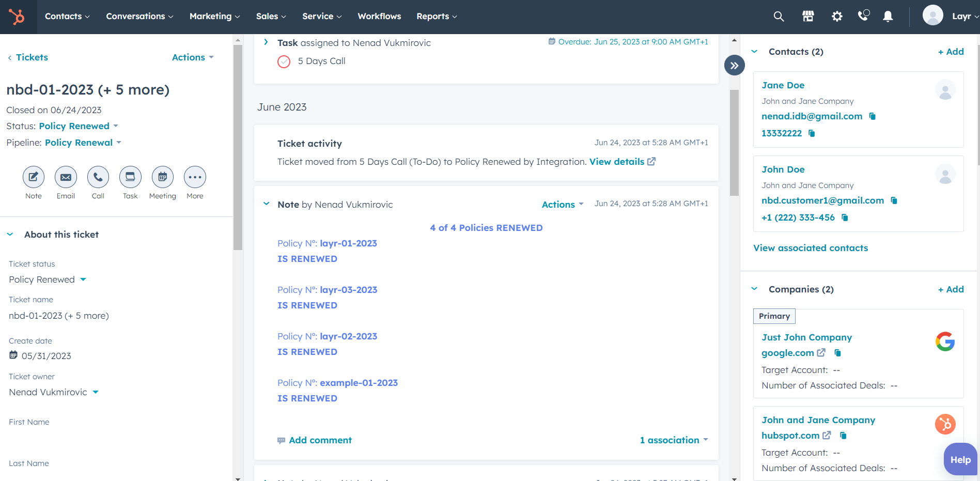
Task: Collapse the right sidebar with double-arrow button
Action: 734,66
